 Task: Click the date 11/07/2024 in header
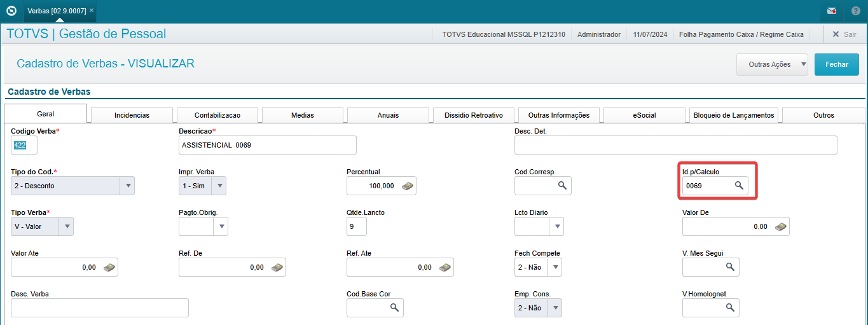pyautogui.click(x=651, y=34)
